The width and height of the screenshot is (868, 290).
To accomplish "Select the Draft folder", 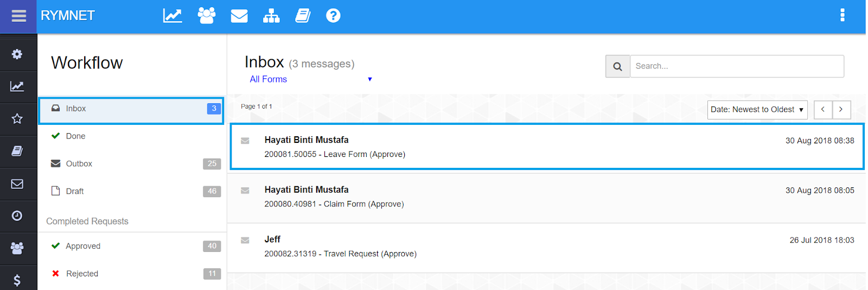I will 75,191.
